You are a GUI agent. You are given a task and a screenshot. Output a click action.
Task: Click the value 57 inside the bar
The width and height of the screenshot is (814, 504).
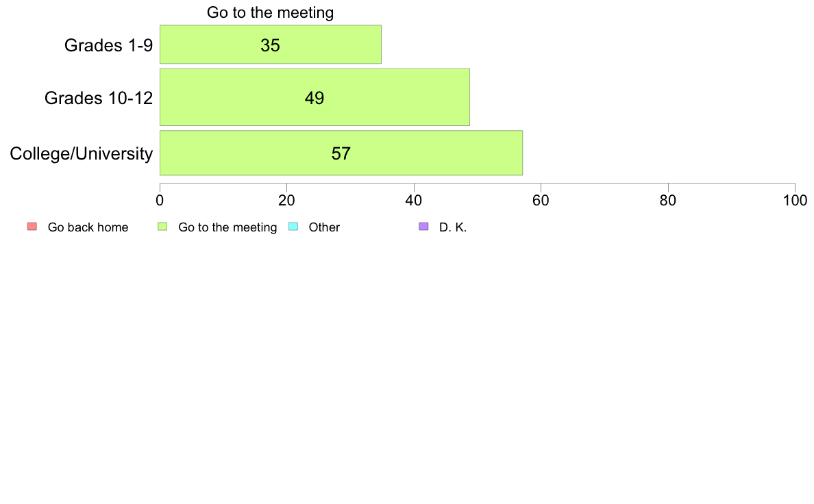pos(341,153)
